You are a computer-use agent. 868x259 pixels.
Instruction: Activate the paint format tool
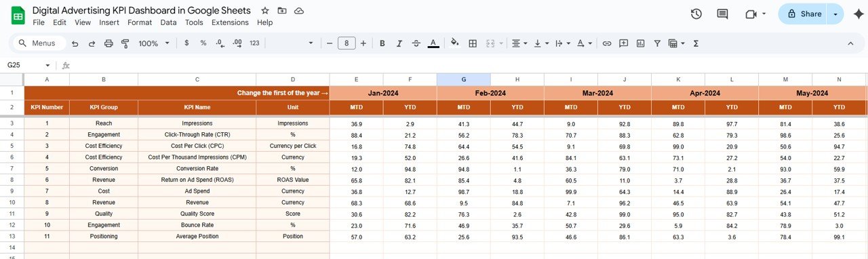click(x=125, y=43)
